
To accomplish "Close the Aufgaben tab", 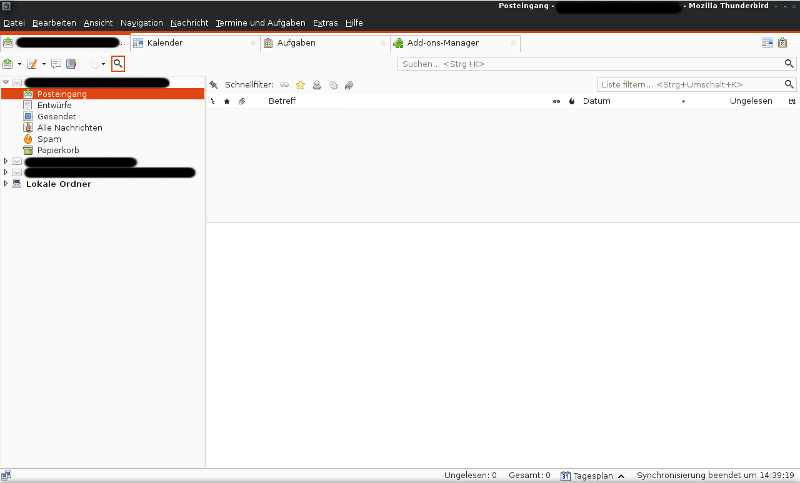I will click(383, 43).
